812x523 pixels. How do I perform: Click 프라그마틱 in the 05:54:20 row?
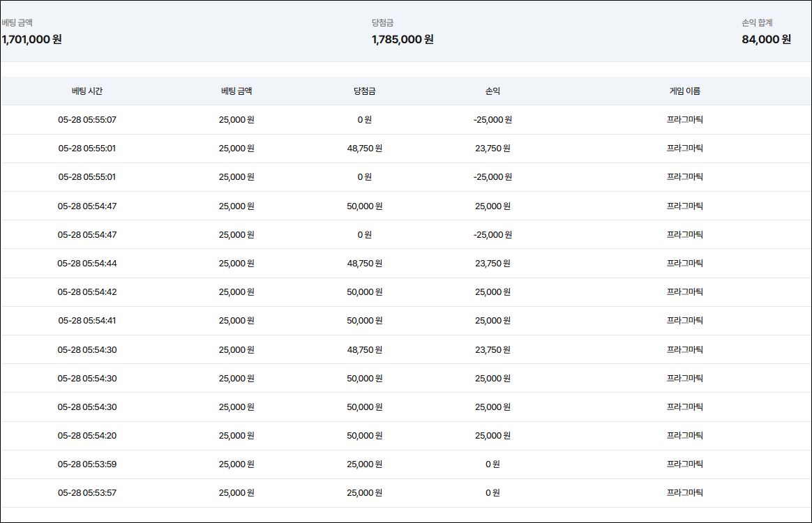[684, 436]
